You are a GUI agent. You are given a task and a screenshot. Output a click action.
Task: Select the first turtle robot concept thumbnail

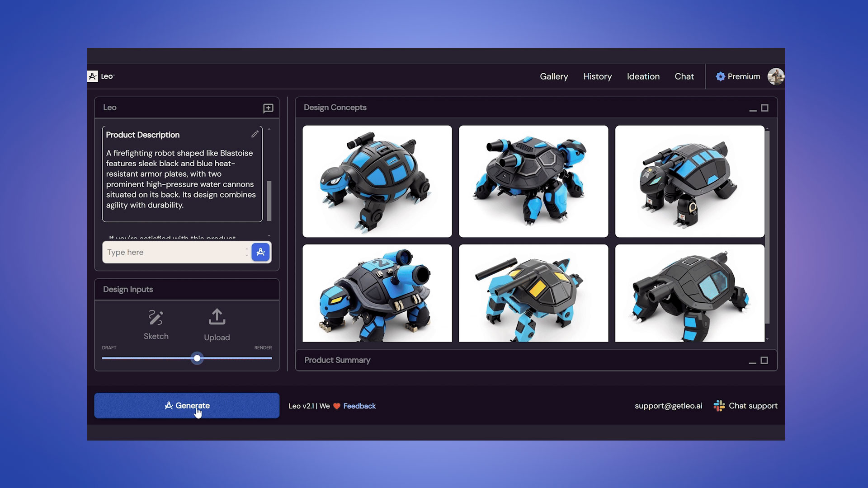(377, 181)
